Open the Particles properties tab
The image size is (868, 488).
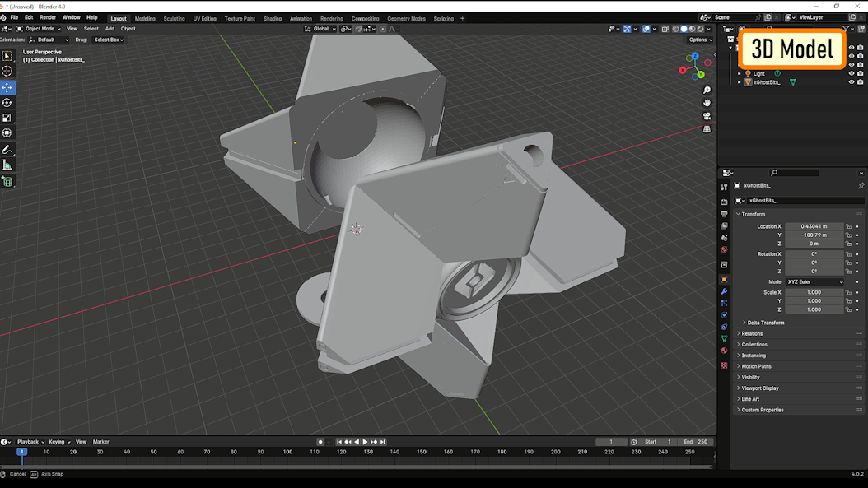tap(724, 303)
